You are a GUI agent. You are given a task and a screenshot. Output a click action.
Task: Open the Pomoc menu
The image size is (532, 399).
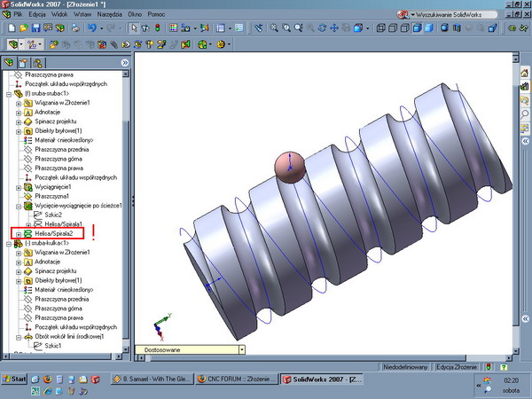(x=156, y=14)
